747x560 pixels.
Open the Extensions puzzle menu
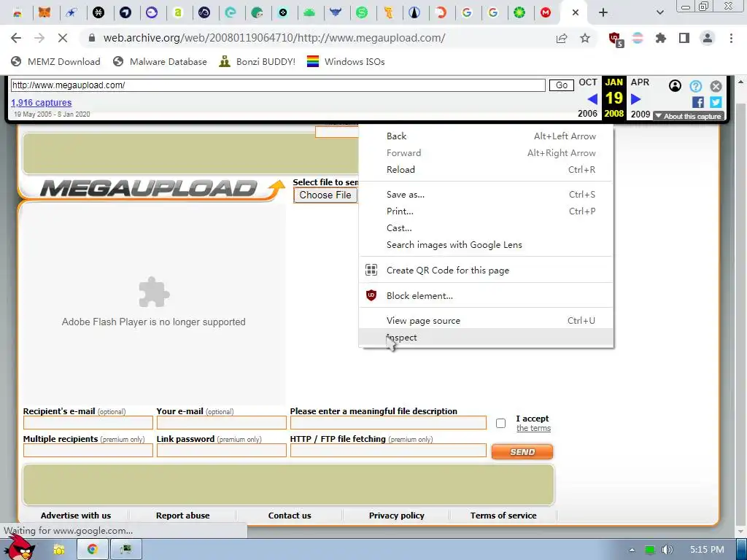[x=660, y=38]
